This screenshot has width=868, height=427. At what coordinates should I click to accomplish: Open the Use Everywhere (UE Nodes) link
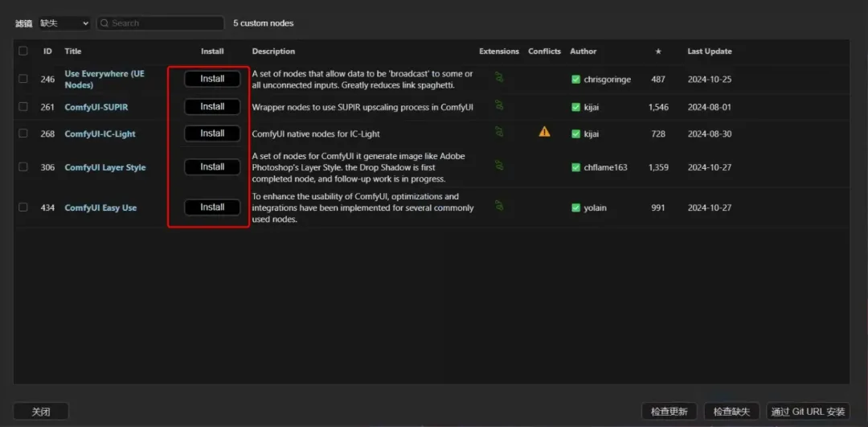point(104,79)
